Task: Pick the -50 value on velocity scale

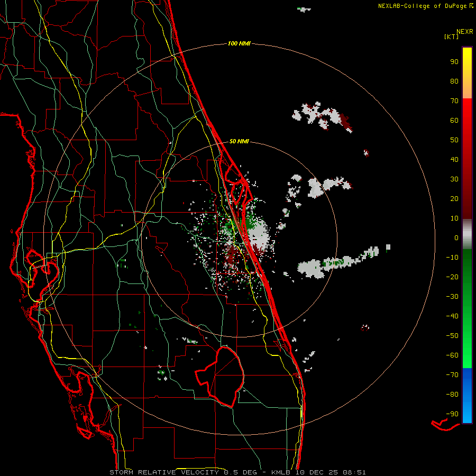Action: [452, 336]
